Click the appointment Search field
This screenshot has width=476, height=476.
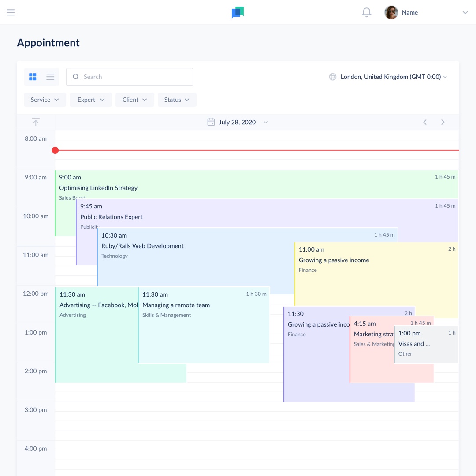[130, 77]
